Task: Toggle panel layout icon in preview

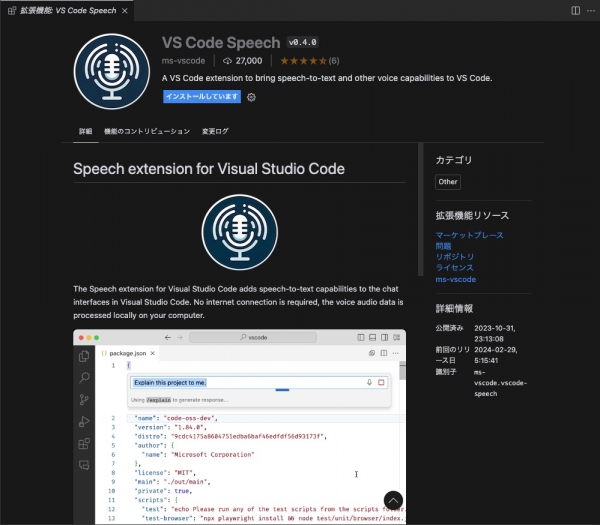Action: (x=372, y=338)
